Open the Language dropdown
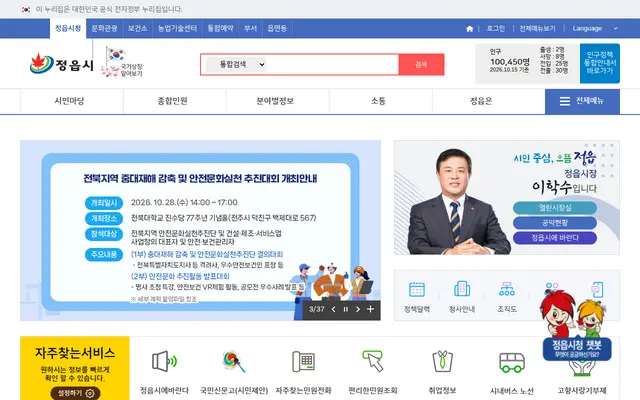Image resolution: width=640 pixels, height=400 pixels. click(x=595, y=29)
